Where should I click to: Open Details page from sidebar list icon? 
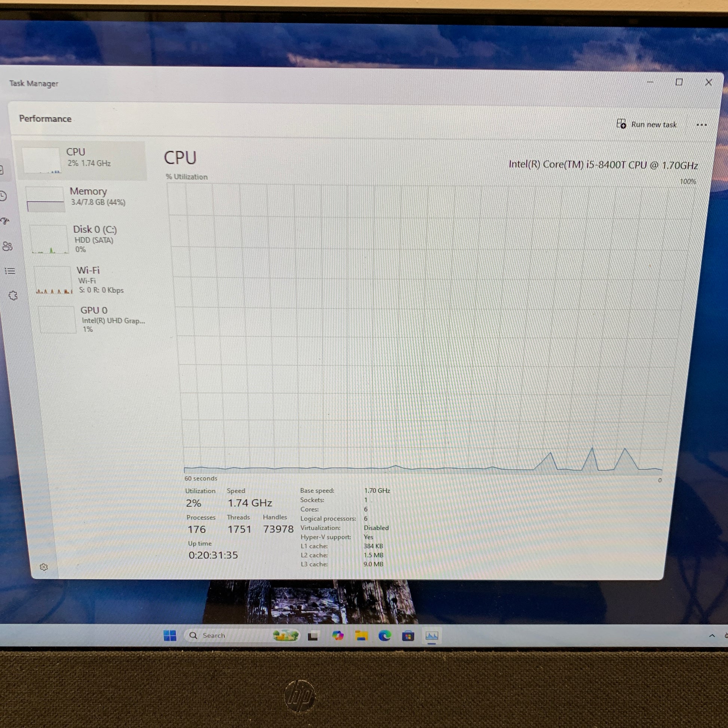point(10,271)
